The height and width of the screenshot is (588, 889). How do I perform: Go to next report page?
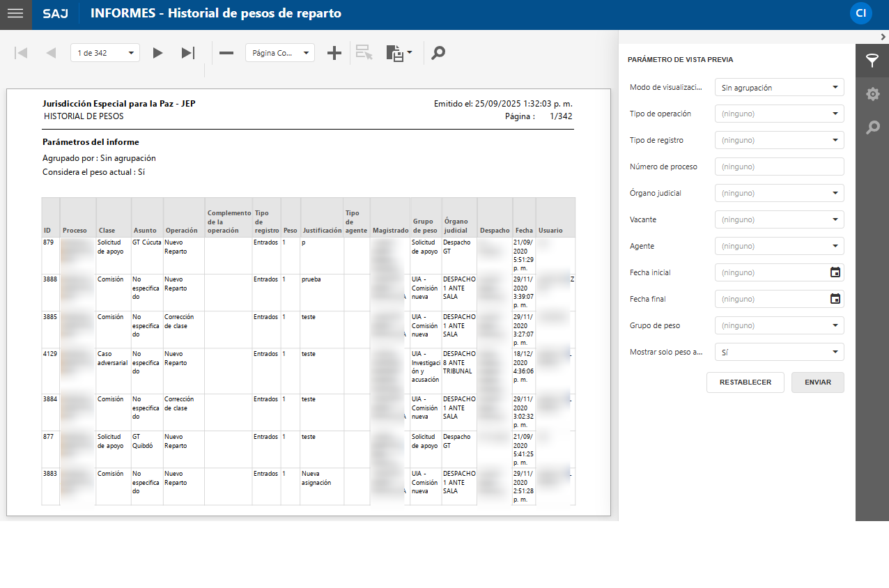tap(158, 53)
